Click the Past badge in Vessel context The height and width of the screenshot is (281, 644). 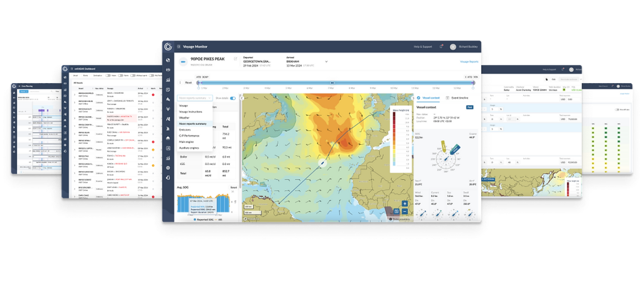(x=470, y=107)
